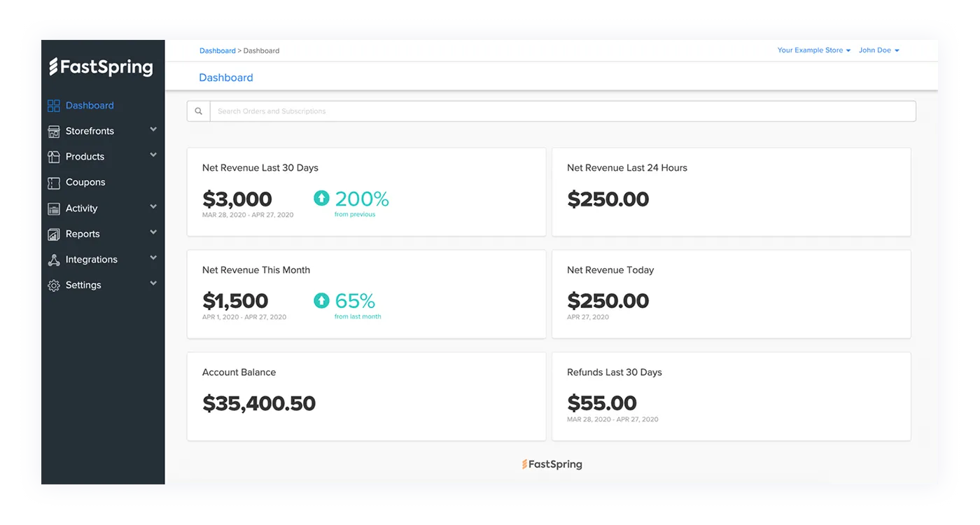This screenshot has width=980, height=525.
Task: Expand the Reports section chevron
Action: [x=153, y=234]
